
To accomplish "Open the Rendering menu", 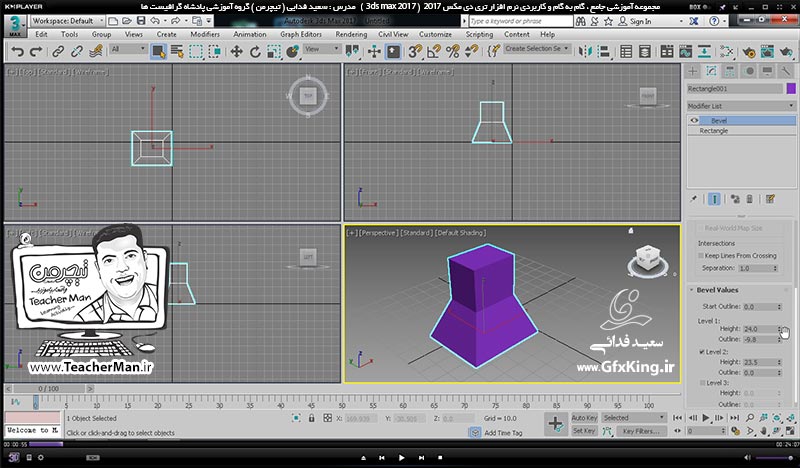I will [x=351, y=34].
